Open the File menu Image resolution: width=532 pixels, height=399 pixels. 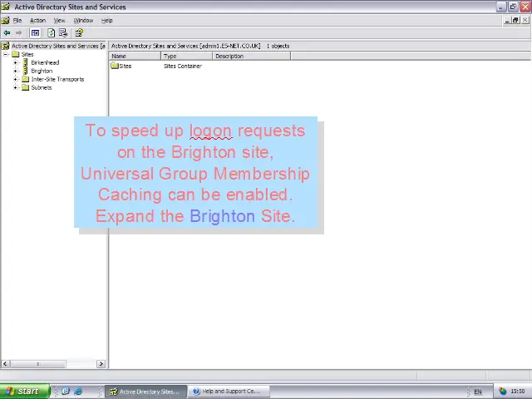[17, 20]
